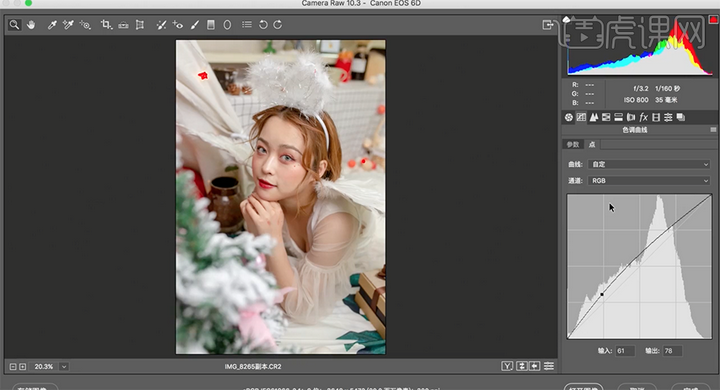Click the photo preview image

coord(281,197)
